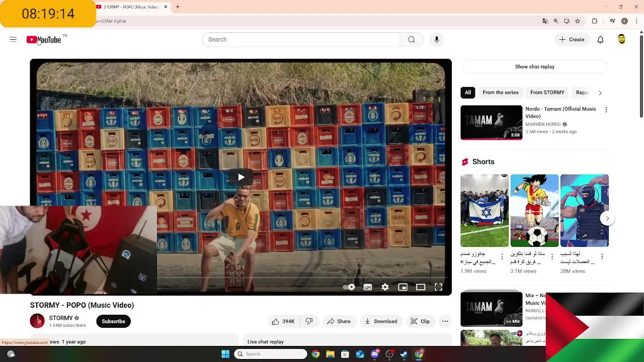
Task: Open Chrome three-dot menu
Action: click(x=635, y=21)
